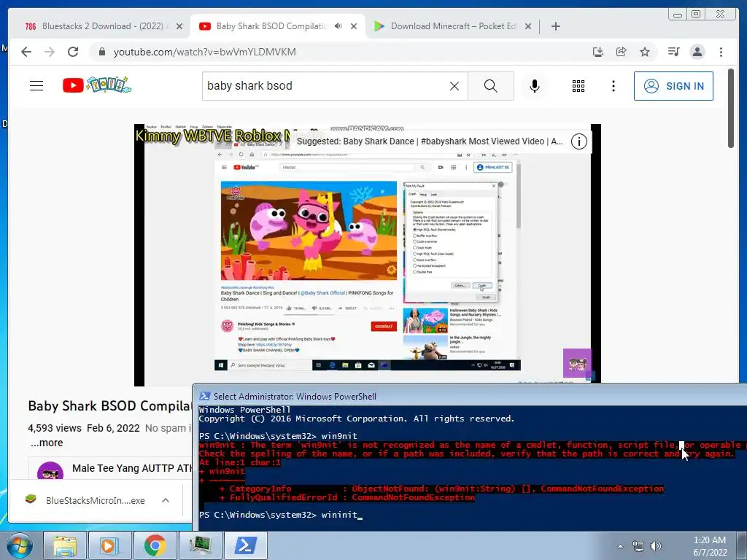The width and height of the screenshot is (747, 560).
Task: Click the PowerShell prompt line with wininit
Action: point(281,515)
